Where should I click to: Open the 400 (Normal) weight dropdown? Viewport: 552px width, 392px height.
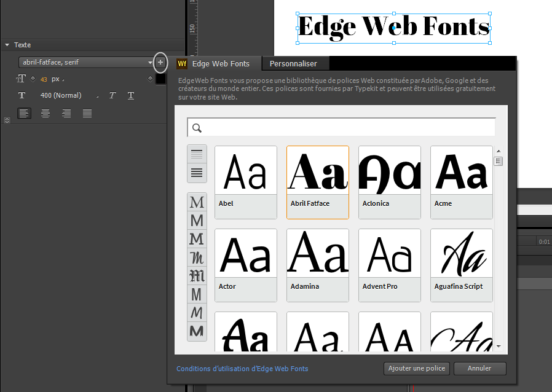[69, 95]
